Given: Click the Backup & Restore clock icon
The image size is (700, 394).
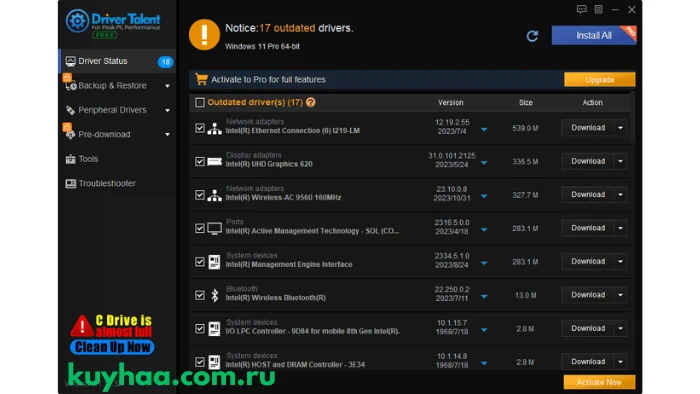Looking at the screenshot, I should click(x=71, y=86).
